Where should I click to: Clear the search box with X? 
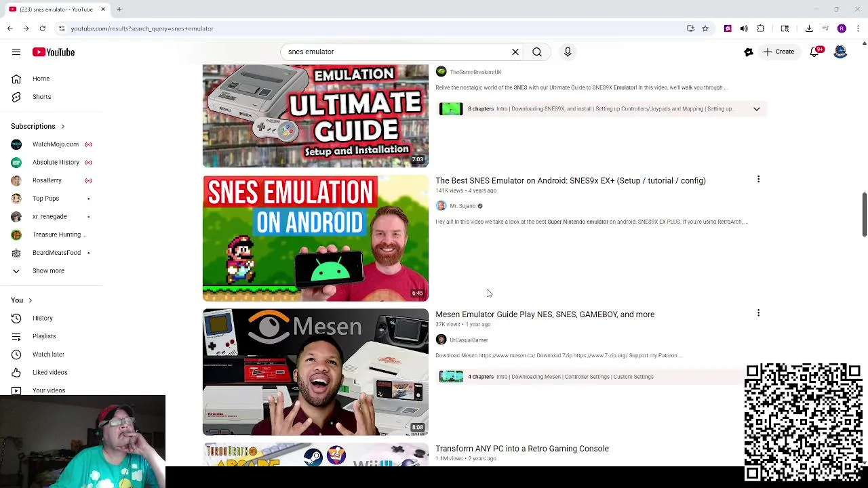coord(515,52)
